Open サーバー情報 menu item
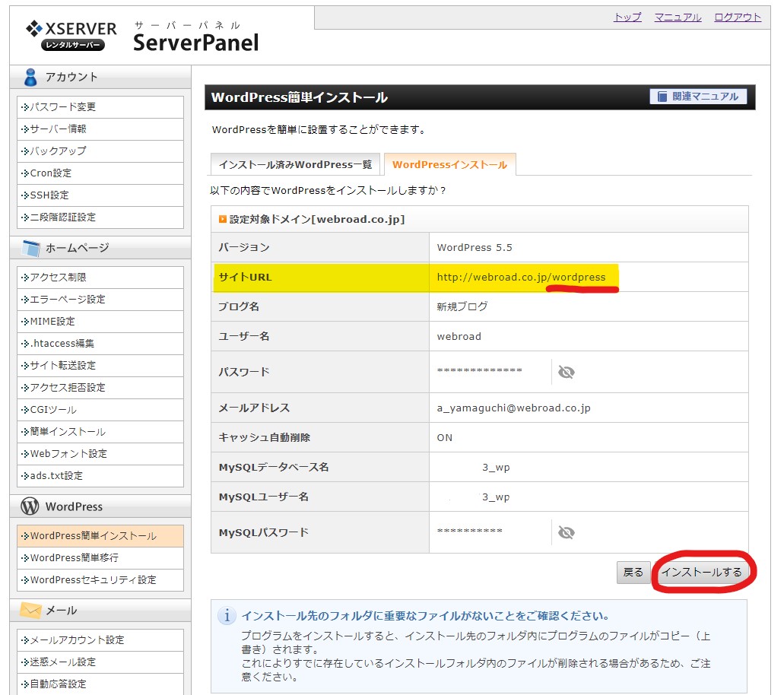Image resolution: width=784 pixels, height=695 pixels. coord(100,129)
